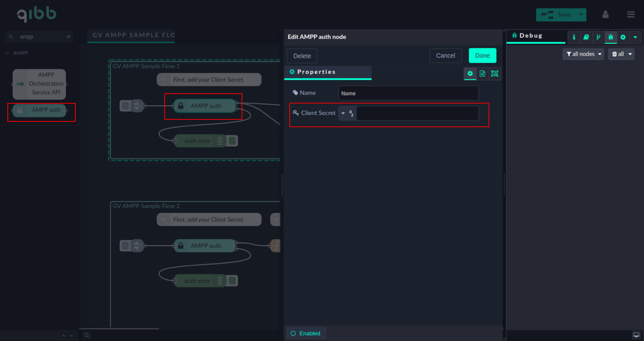The width and height of the screenshot is (644, 341).
Task: Toggle auth error debug node in Flow 1
Action: [232, 141]
